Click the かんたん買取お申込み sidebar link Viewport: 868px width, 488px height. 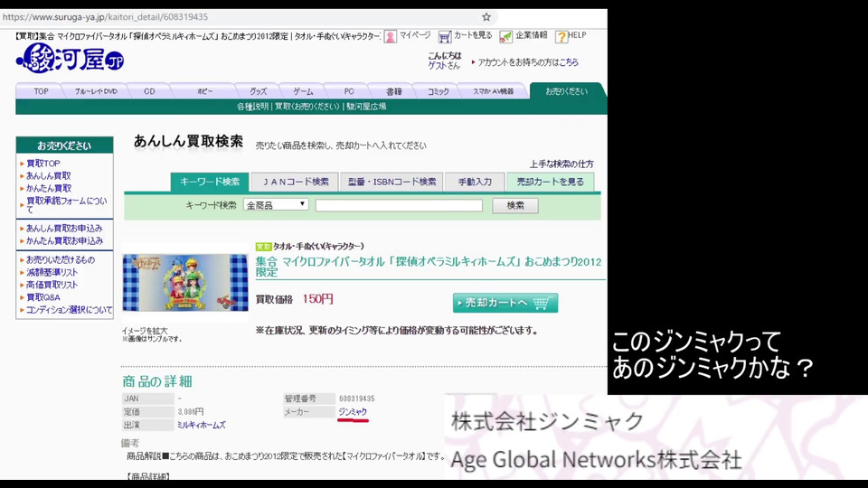coord(64,240)
